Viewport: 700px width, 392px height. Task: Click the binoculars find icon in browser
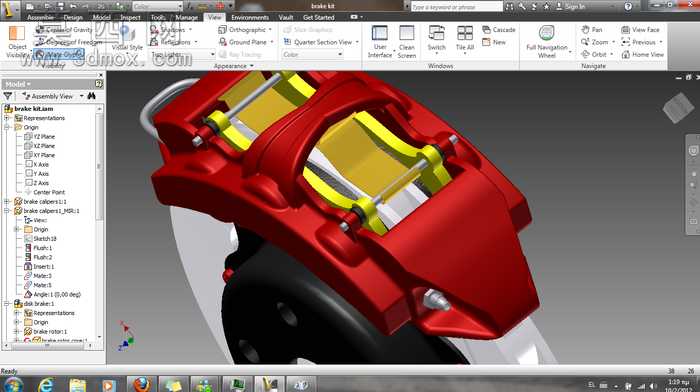92,96
